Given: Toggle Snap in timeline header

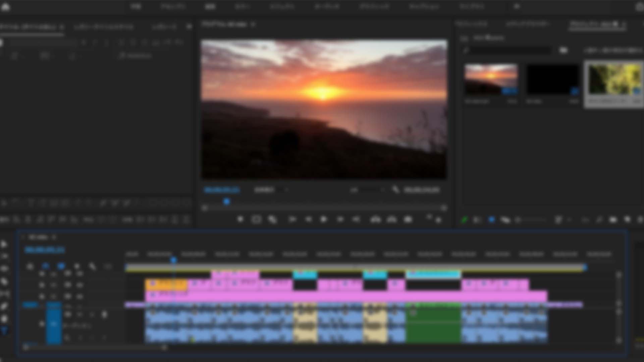Looking at the screenshot, I should [x=46, y=266].
